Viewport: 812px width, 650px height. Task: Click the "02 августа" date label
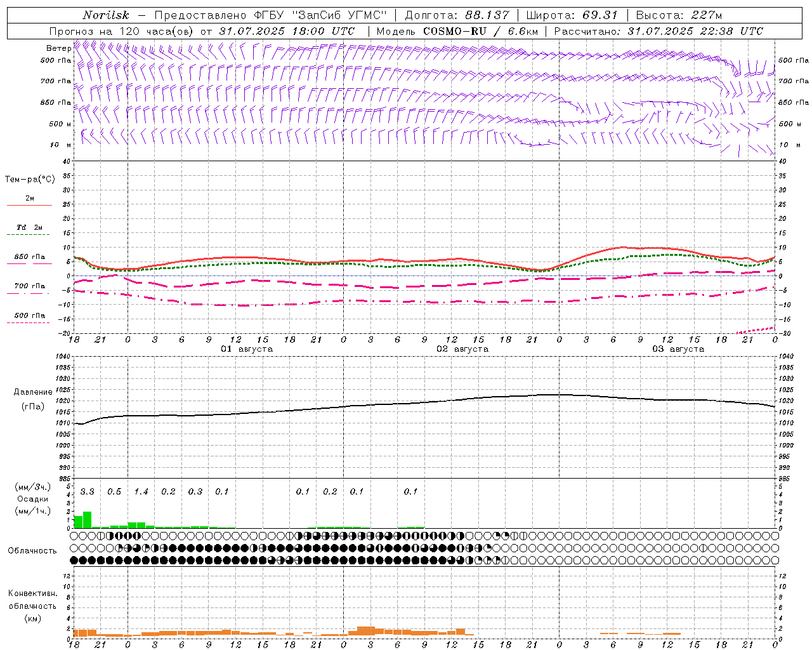click(x=462, y=349)
